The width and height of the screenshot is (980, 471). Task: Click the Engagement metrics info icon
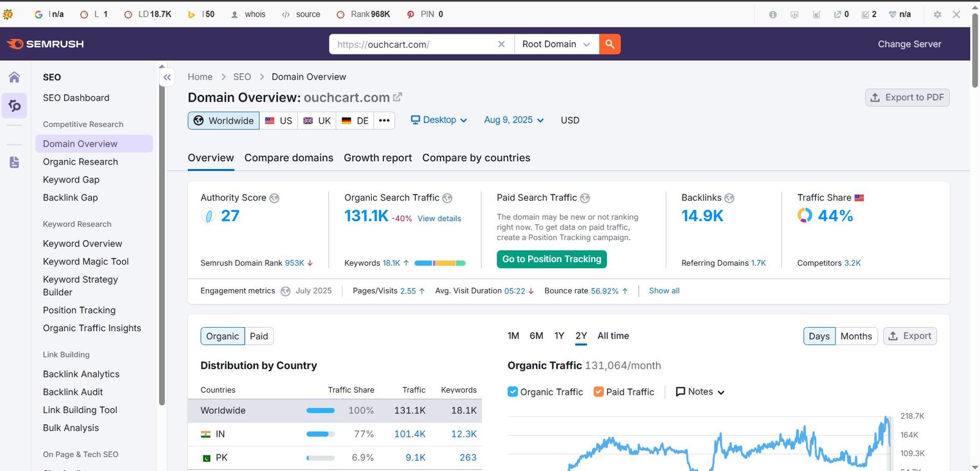[x=285, y=291]
